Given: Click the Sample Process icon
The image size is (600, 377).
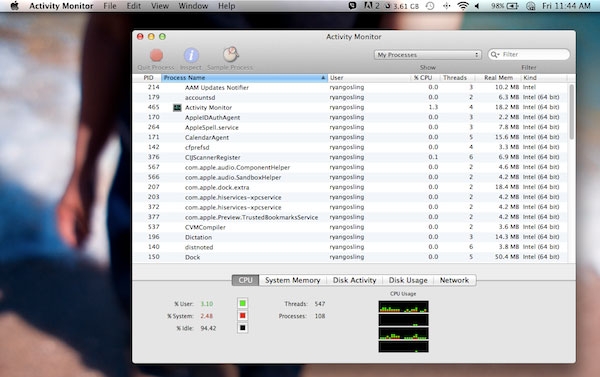Looking at the screenshot, I should tap(231, 54).
